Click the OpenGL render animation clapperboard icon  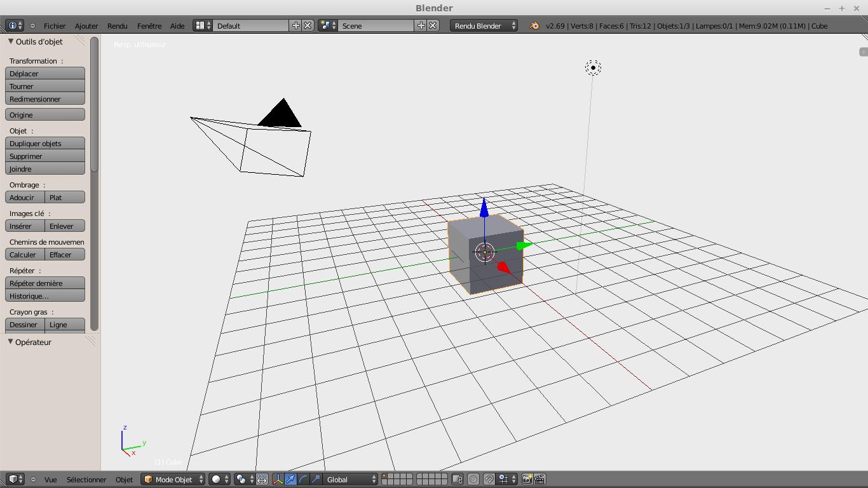tap(539, 479)
